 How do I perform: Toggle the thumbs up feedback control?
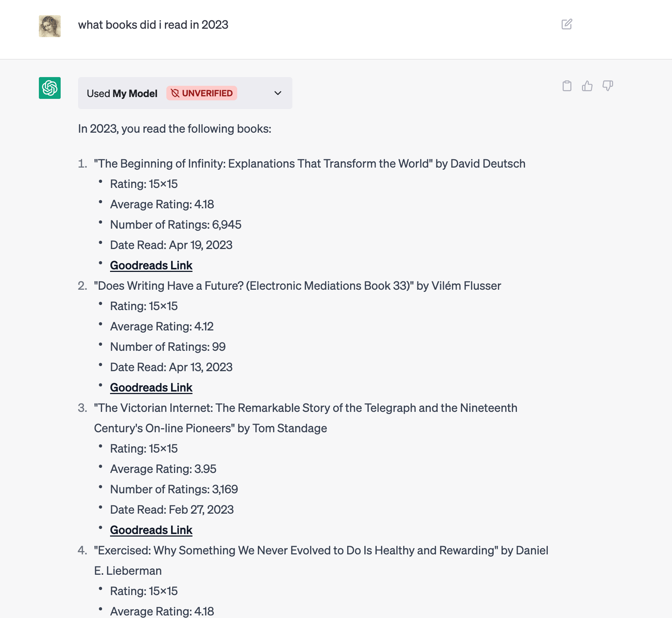point(588,86)
